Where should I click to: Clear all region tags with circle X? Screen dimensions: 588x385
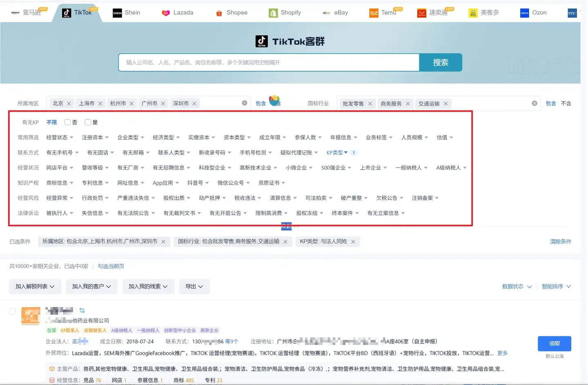245,103
